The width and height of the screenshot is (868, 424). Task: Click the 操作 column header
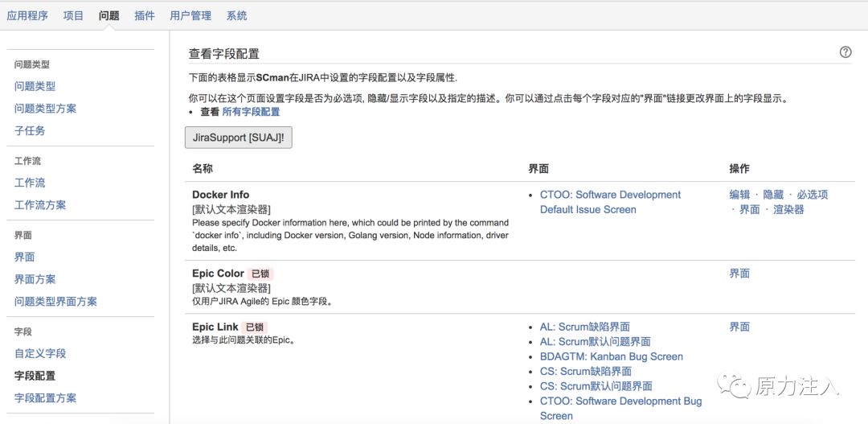tap(739, 168)
